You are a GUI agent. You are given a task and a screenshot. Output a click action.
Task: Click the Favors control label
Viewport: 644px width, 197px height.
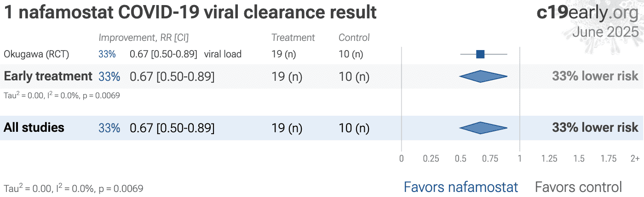(x=578, y=187)
